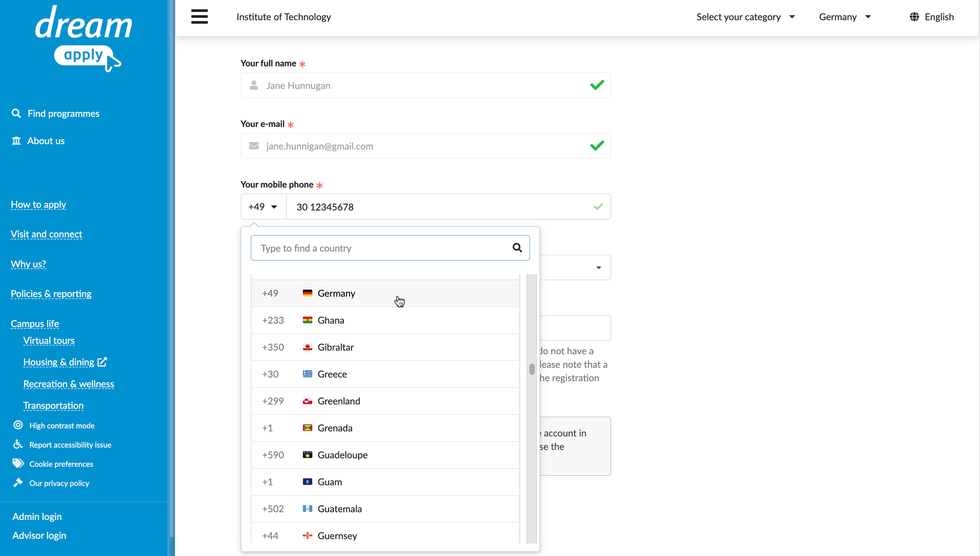980x556 pixels.
Task: Click the Guernsey flag icon
Action: 307,535
